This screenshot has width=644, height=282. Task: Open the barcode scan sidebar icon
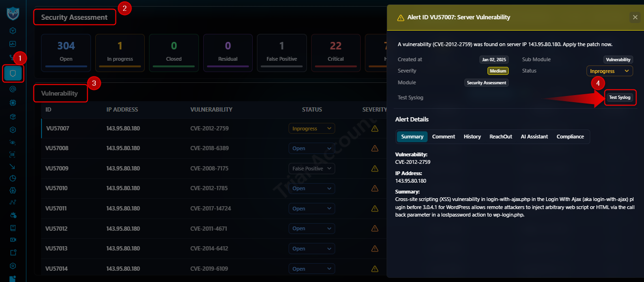(x=13, y=153)
